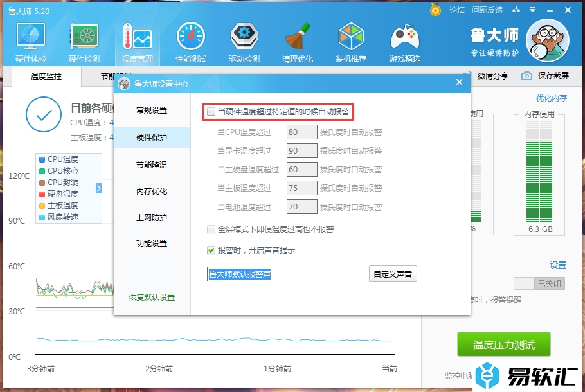This screenshot has height=392, width=585.
Task: Click the gold medal icon in title bar
Action: click(435, 10)
